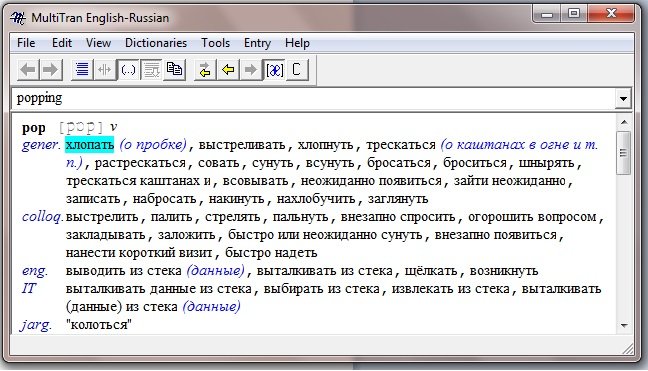Click the translation '"колоться"'

point(99,325)
